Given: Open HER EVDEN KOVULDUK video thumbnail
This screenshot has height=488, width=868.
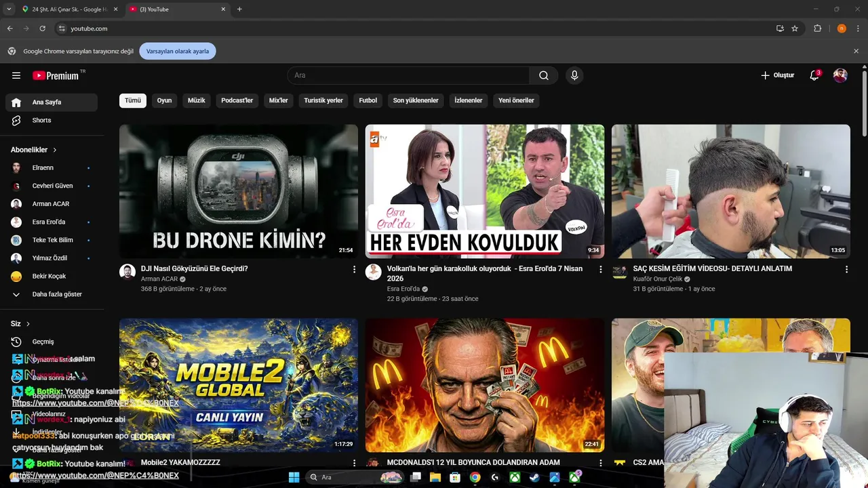Looking at the screenshot, I should point(485,191).
